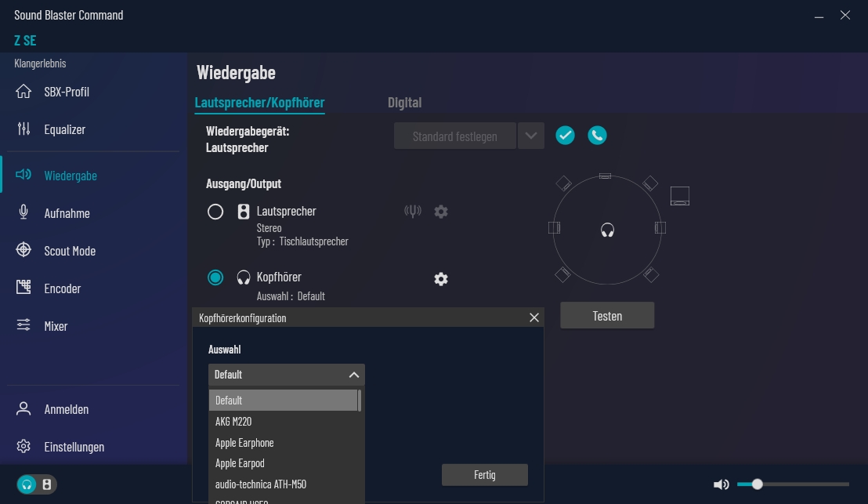The width and height of the screenshot is (868, 504).
Task: Open the Mixer label
Action: coord(56,325)
